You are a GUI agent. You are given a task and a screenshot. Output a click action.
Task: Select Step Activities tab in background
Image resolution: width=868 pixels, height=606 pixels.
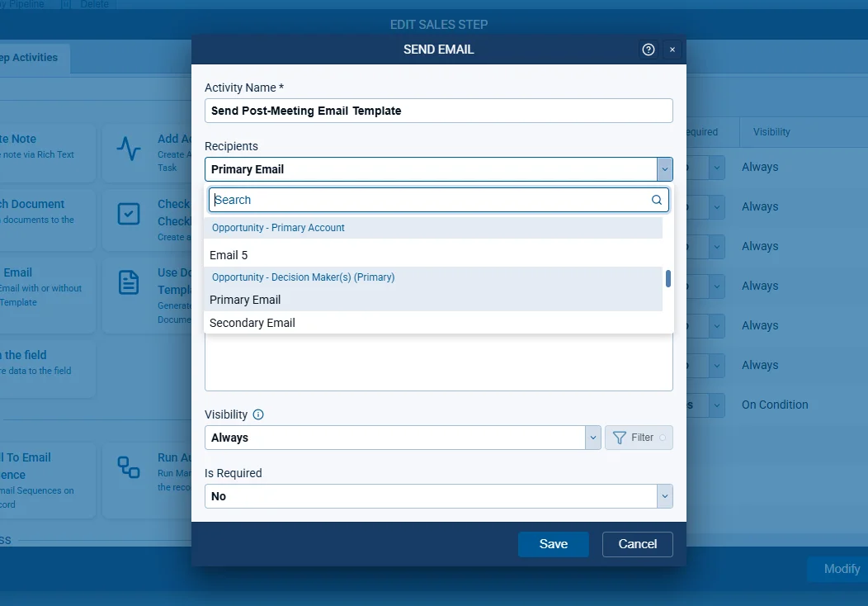pyautogui.click(x=33, y=58)
